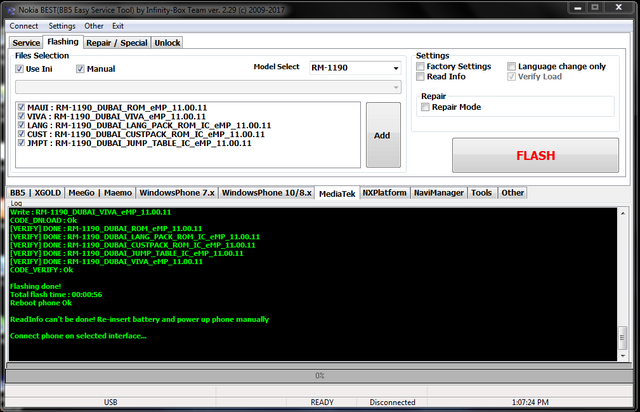Uncheck the JMPT jump table checkbox
This screenshot has width=640, height=412.
point(22,143)
